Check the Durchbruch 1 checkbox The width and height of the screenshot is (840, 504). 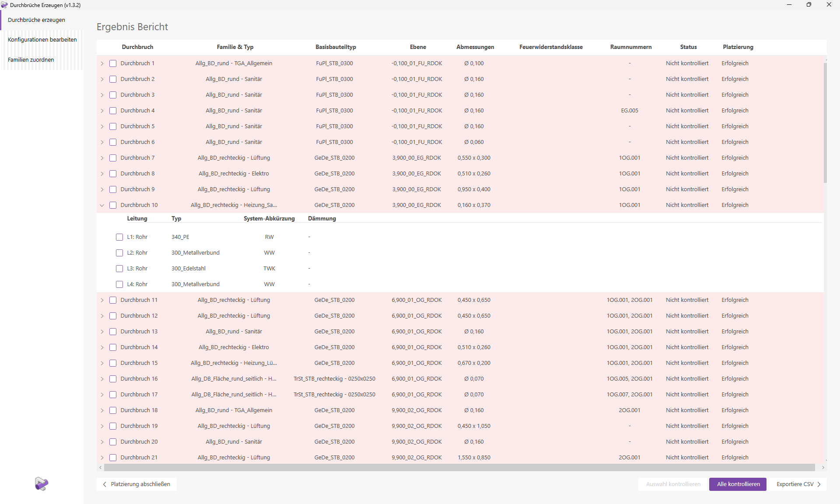click(x=113, y=63)
